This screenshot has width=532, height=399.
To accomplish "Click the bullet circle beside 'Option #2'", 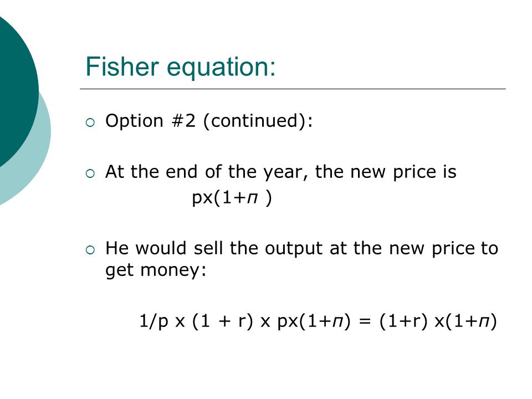I will [90, 122].
